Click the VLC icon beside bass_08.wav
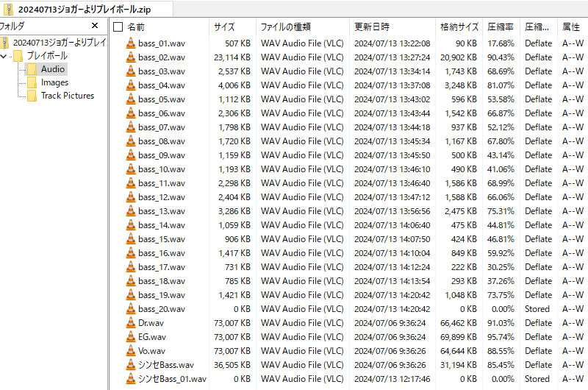 click(131, 141)
